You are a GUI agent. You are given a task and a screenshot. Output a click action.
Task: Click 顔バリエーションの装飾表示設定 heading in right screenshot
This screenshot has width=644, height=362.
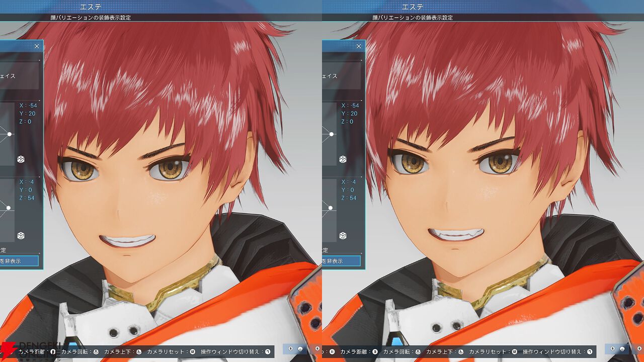pos(412,18)
